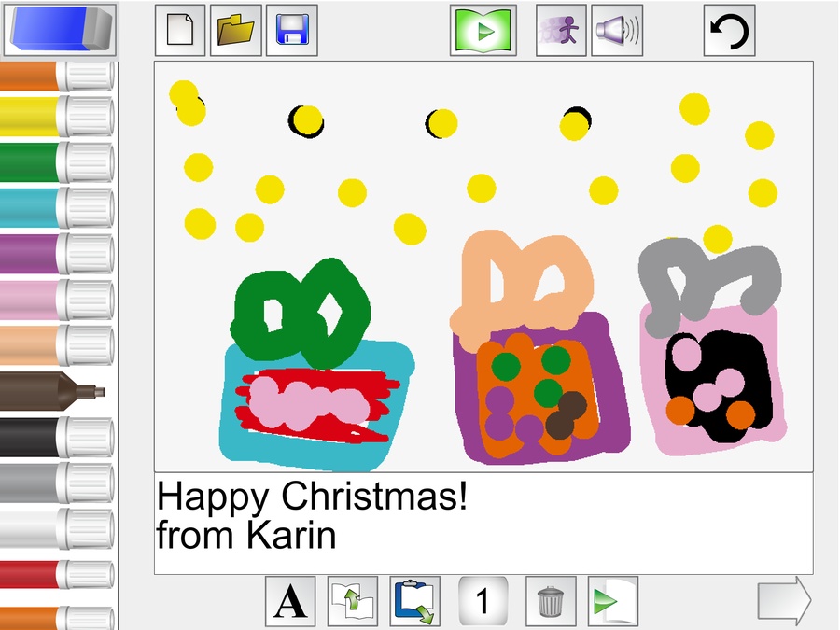Image resolution: width=840 pixels, height=630 pixels.
Task: Pick the peach marker
Action: [57, 345]
